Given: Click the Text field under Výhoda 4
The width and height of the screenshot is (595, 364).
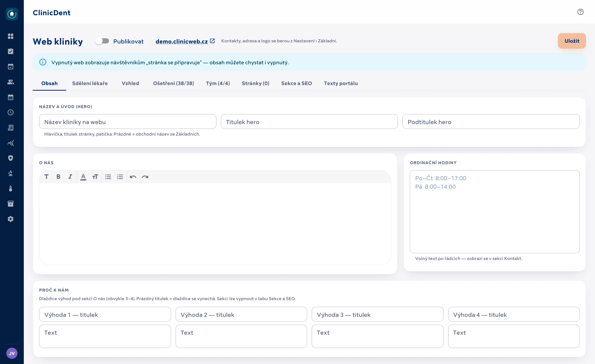Looking at the screenshot, I should (x=514, y=336).
